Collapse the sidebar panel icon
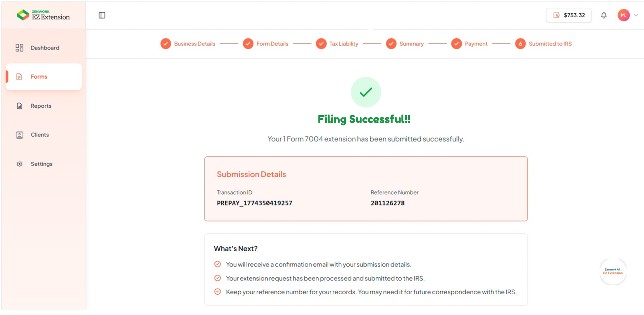Viewport: 644px width, 315px height. point(102,15)
